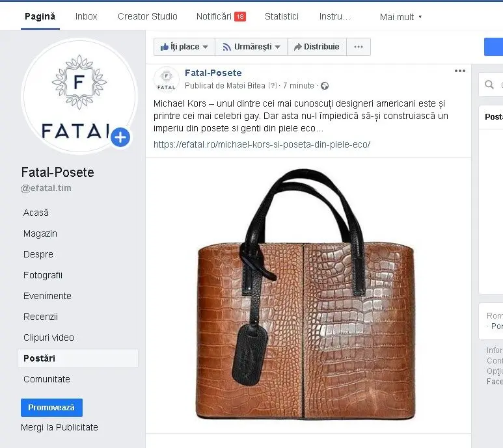Screen dimensions: 503x448
Task: Open the Statistici tab
Action: point(282,16)
